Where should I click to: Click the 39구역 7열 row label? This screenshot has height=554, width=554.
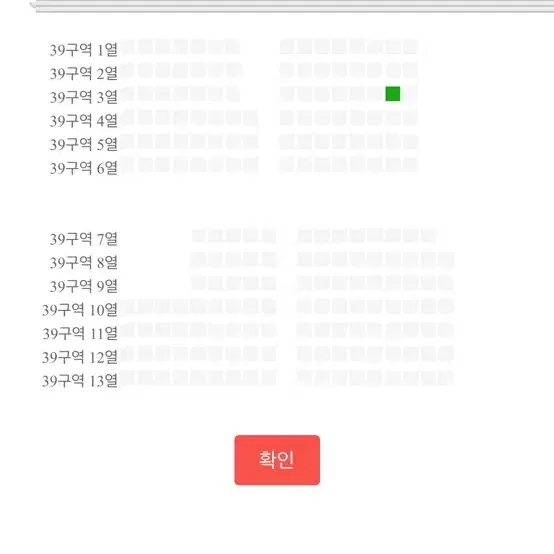pyautogui.click(x=83, y=239)
